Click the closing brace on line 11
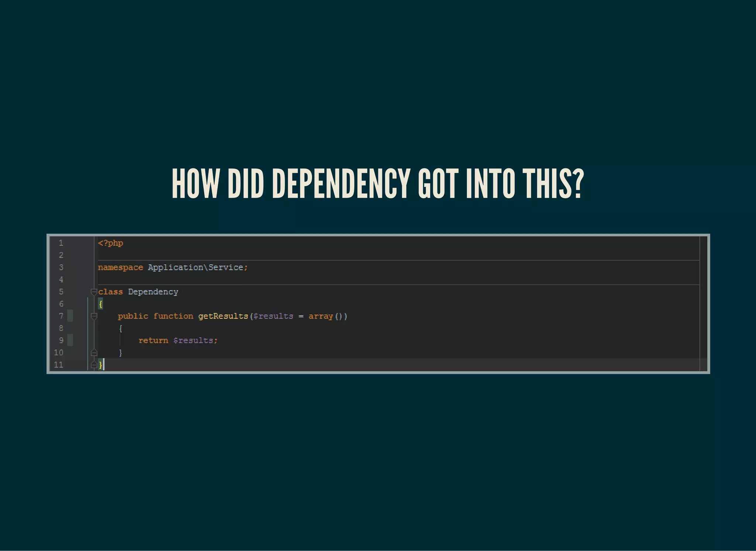This screenshot has width=756, height=551. point(100,365)
